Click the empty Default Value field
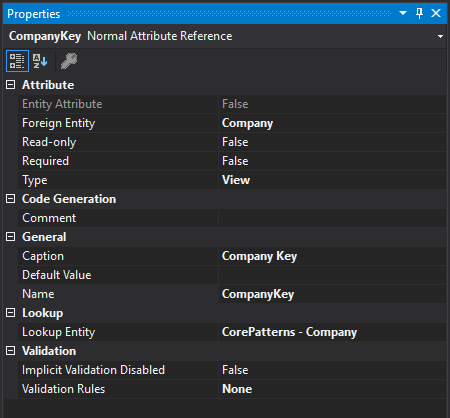 332,275
